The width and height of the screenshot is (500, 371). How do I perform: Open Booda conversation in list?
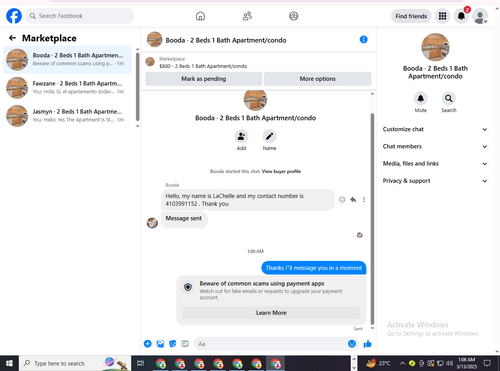click(67, 60)
